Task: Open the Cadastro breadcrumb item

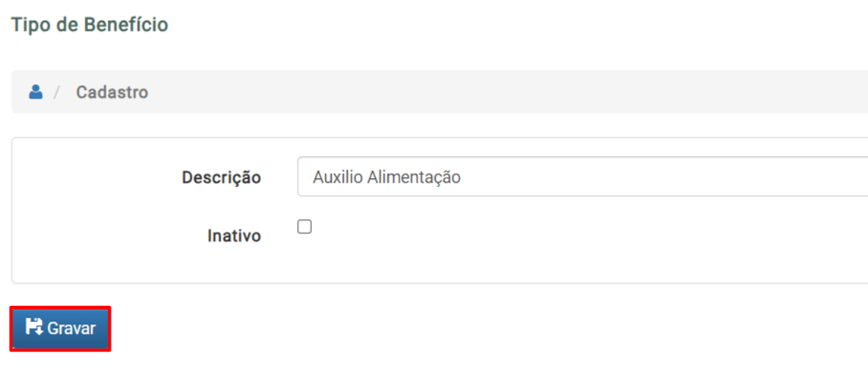Action: click(x=112, y=92)
